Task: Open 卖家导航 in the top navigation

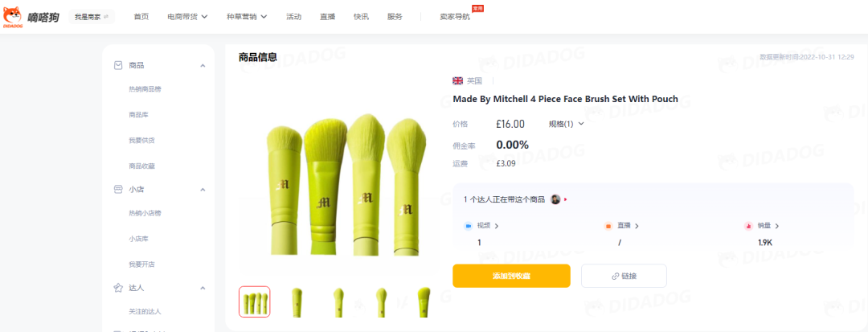Action: [455, 17]
